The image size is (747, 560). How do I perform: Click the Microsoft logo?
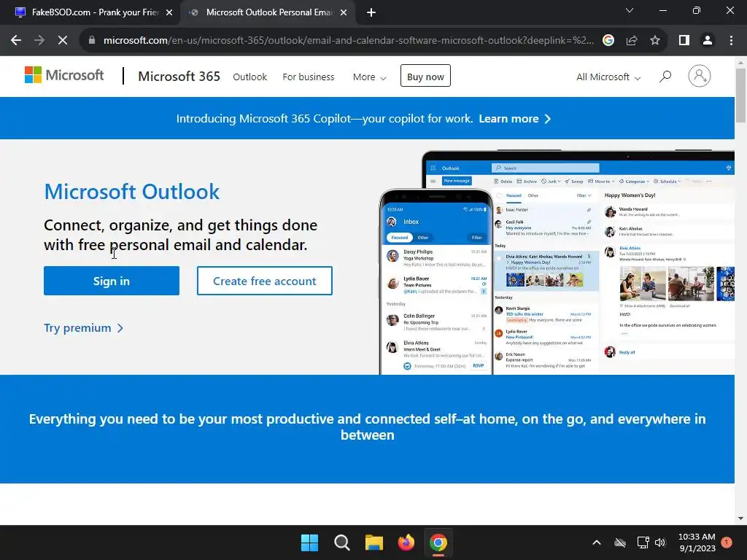click(x=64, y=75)
